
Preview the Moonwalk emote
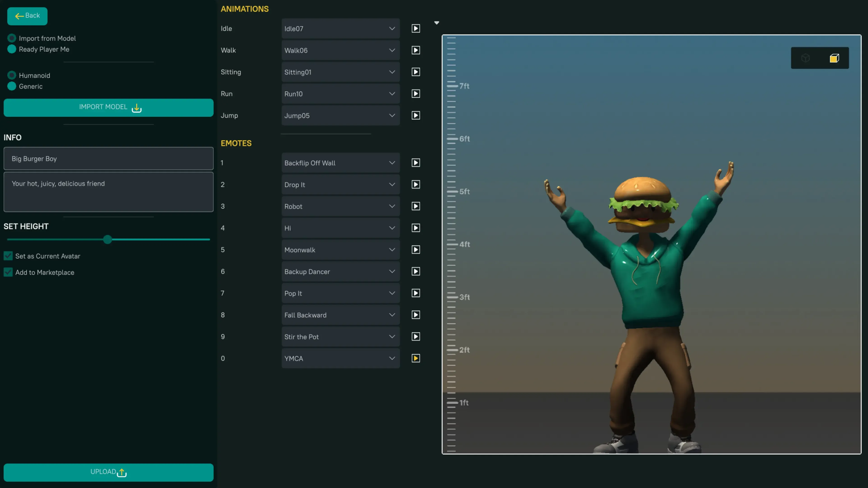click(415, 250)
